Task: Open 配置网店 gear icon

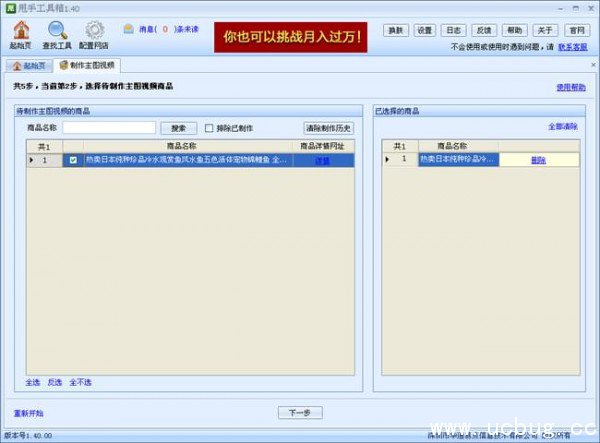Action: (94, 31)
